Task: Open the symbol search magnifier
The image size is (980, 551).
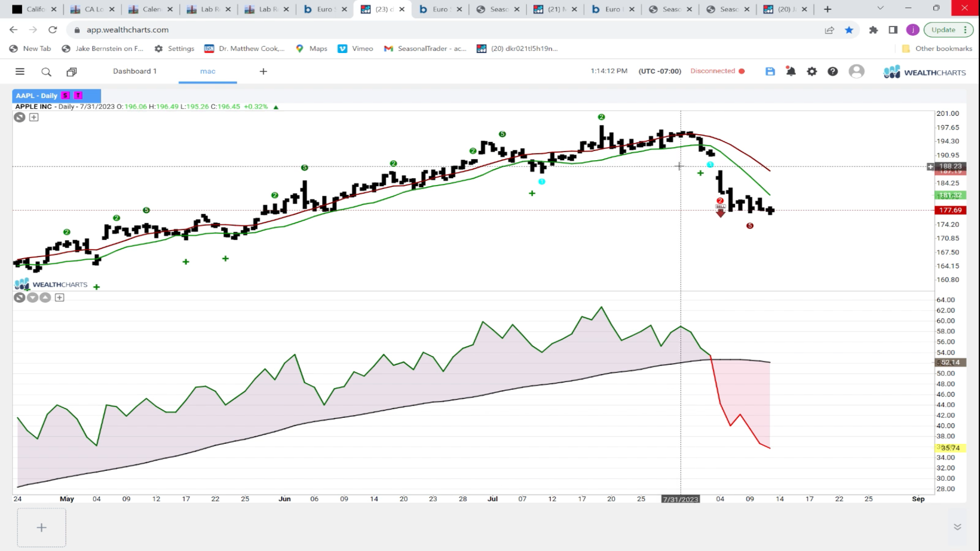Action: click(46, 72)
